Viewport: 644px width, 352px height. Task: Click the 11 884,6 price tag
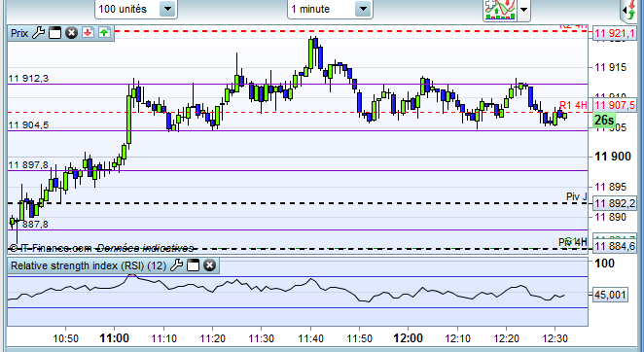click(x=615, y=246)
